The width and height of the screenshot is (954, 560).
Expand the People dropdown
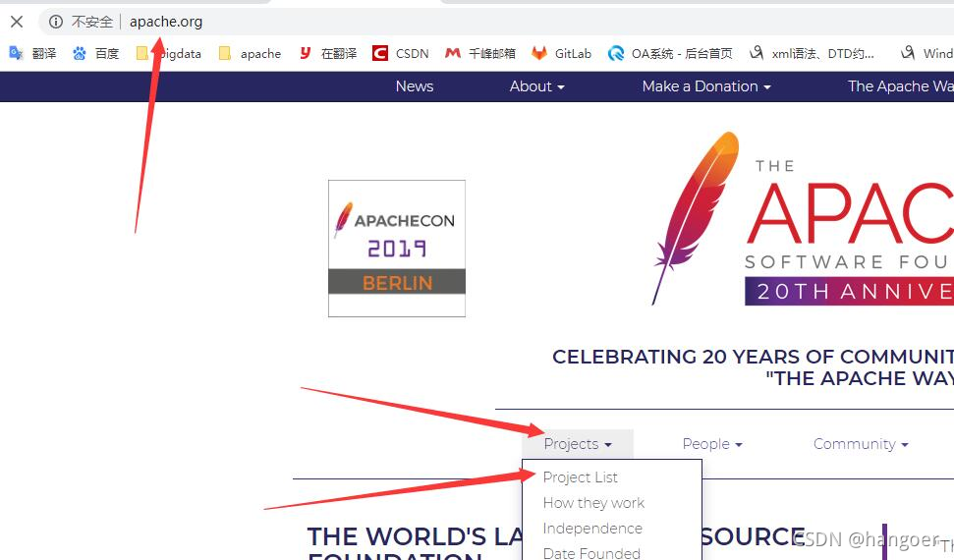click(x=712, y=444)
